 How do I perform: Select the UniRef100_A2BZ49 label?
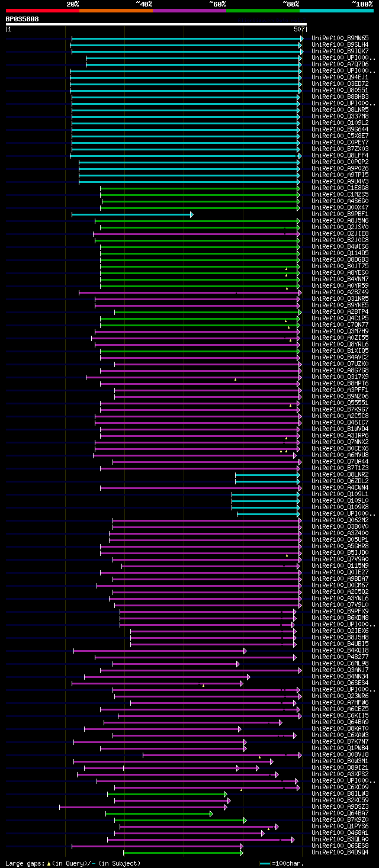point(340,292)
